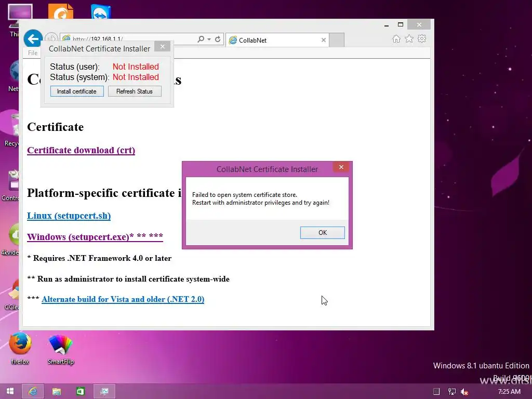Click the address bar search magnifier icon
Screen dimensions: 532x399
coord(201,39)
